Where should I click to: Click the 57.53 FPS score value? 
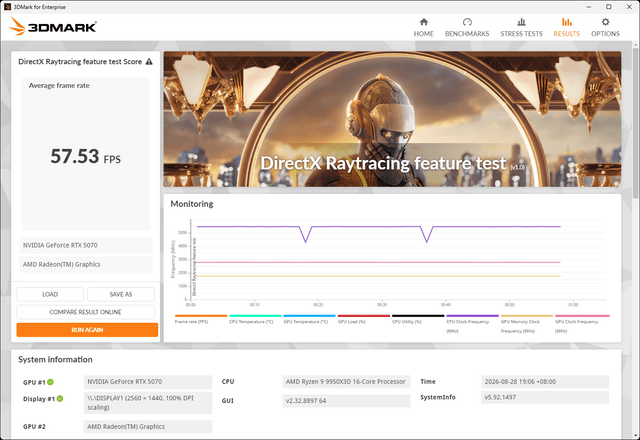(x=85, y=156)
